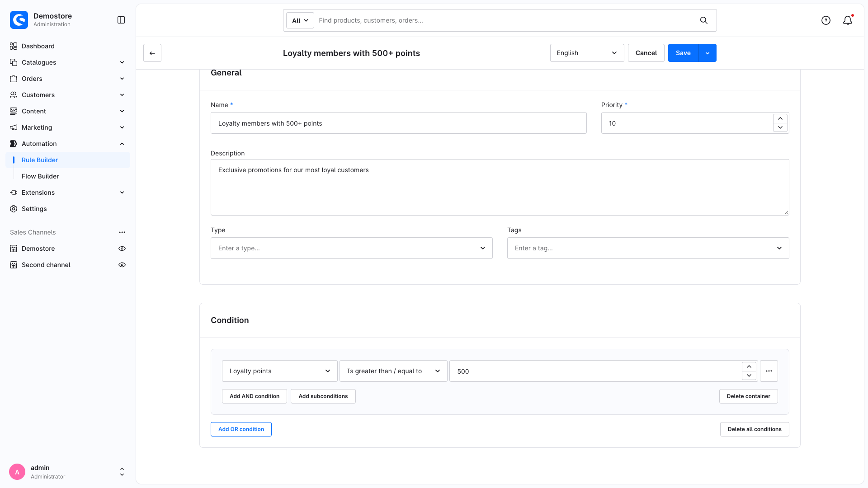
Task: Expand the Extensions menu
Action: [68, 192]
